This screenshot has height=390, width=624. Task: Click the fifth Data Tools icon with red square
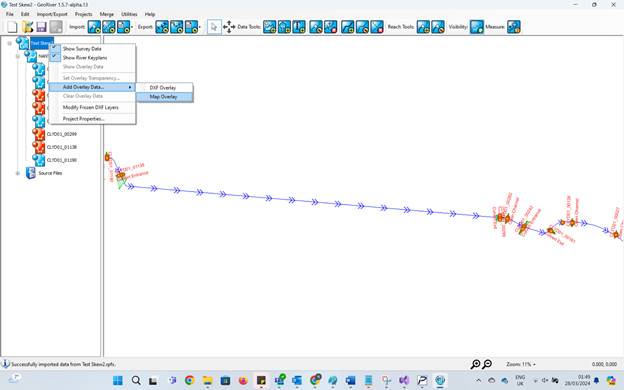tap(331, 27)
